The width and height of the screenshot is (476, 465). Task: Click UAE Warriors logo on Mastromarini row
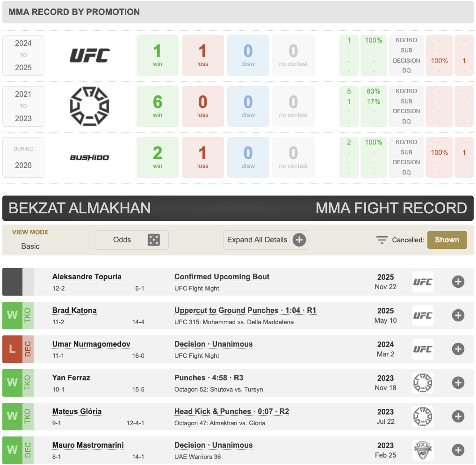click(x=423, y=450)
